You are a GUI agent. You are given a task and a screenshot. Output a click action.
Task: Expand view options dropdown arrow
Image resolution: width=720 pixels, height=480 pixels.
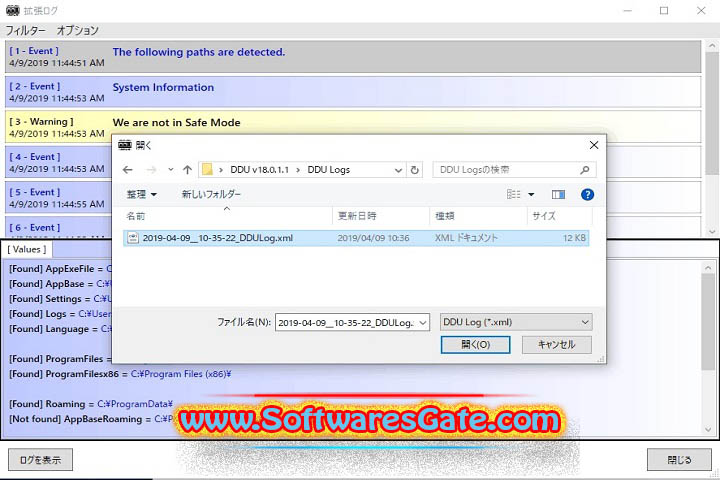[531, 195]
